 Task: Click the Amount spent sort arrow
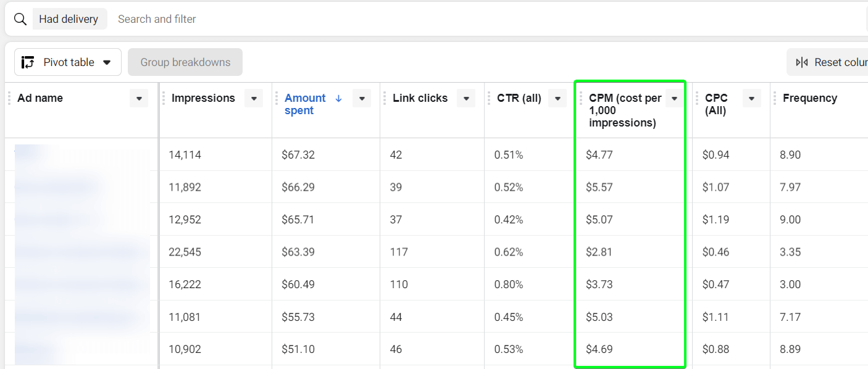338,98
